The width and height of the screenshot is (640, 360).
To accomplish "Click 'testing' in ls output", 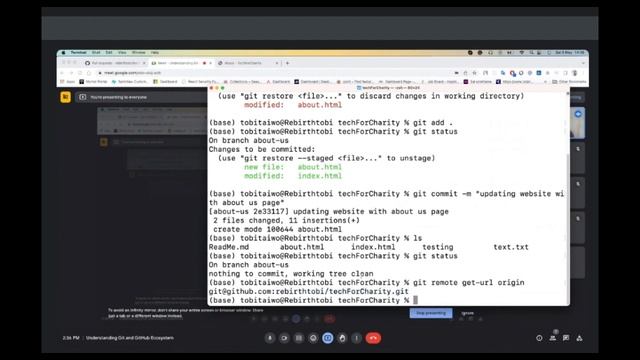I will click(438, 247).
